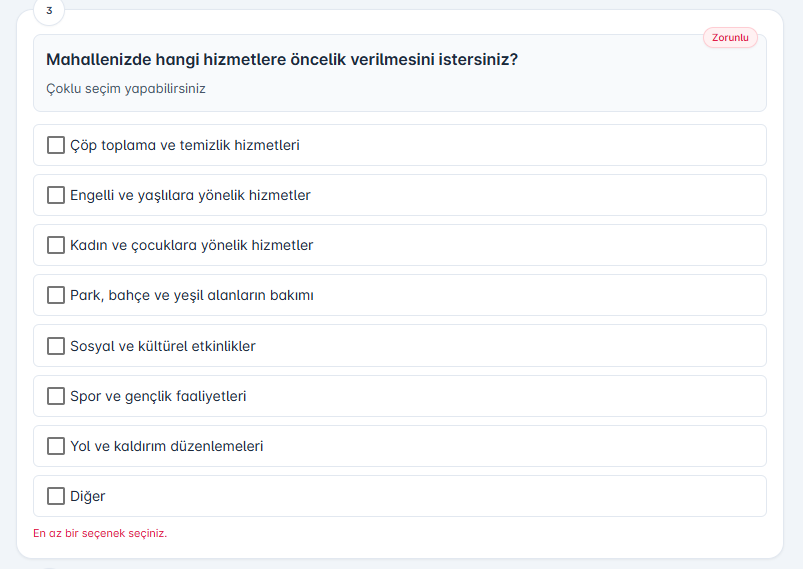Click the 'Diğer' option label text
The height and width of the screenshot is (569, 803).
[87, 496]
